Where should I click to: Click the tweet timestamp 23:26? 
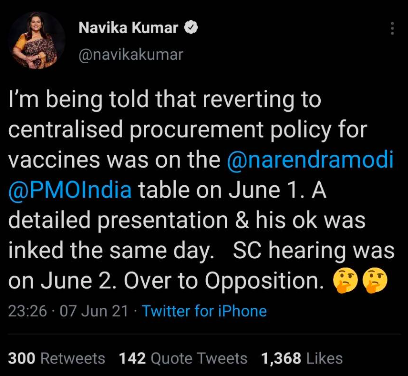28,311
